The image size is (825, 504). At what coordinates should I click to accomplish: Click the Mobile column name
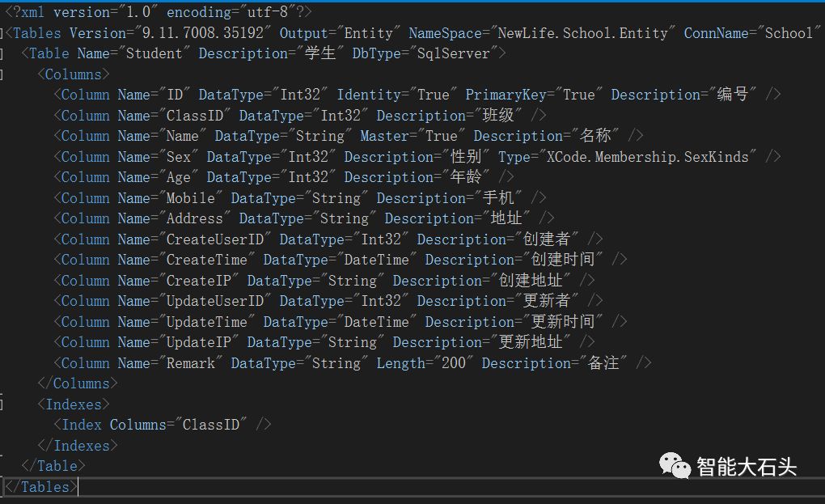pyautogui.click(x=190, y=198)
